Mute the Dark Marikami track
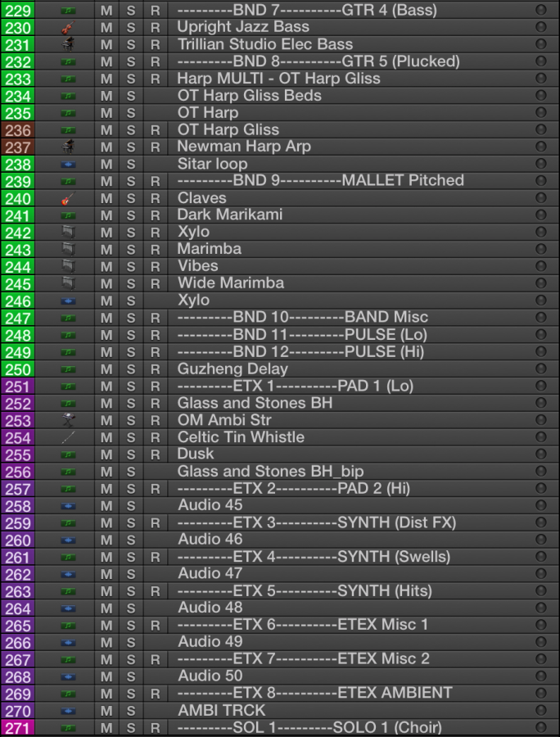The image size is (560, 737). (106, 215)
